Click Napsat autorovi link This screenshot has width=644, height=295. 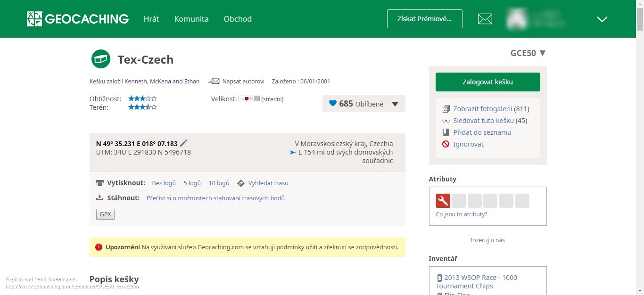243,81
